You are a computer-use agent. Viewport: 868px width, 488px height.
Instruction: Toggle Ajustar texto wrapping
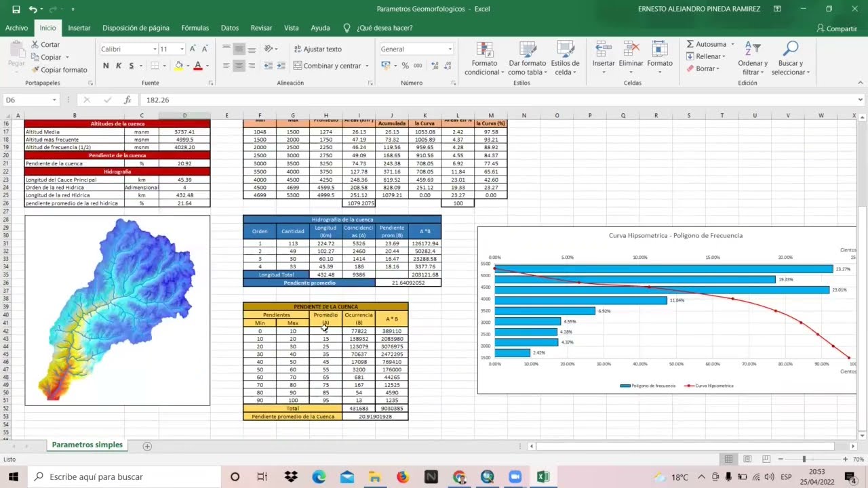point(317,49)
